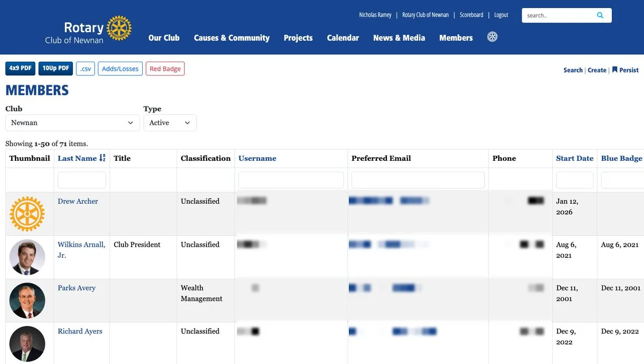Open Drew Archer's Rotary wheel thumbnail
The width and height of the screenshot is (644, 364).
(27, 214)
